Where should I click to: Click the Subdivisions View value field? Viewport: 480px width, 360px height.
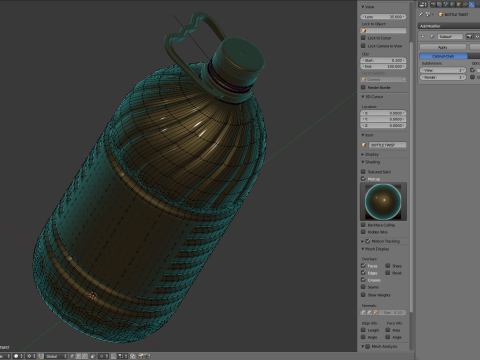443,70
